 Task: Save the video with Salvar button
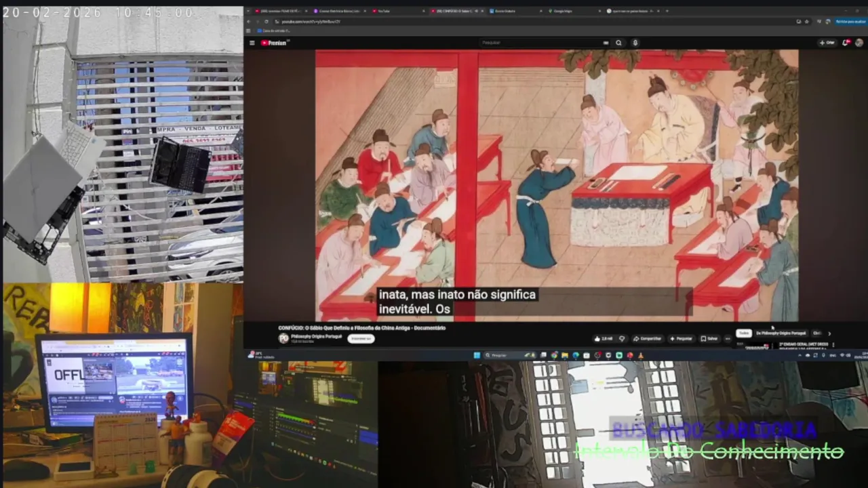pos(709,338)
